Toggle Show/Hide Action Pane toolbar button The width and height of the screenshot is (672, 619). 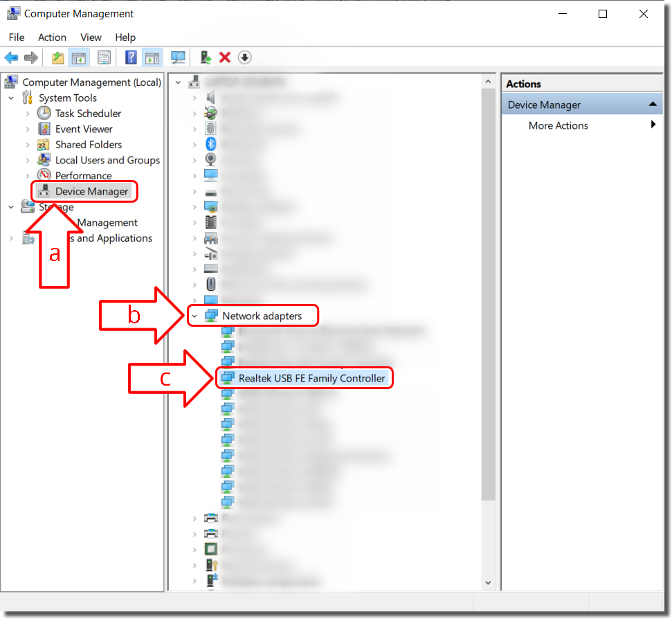[x=152, y=57]
